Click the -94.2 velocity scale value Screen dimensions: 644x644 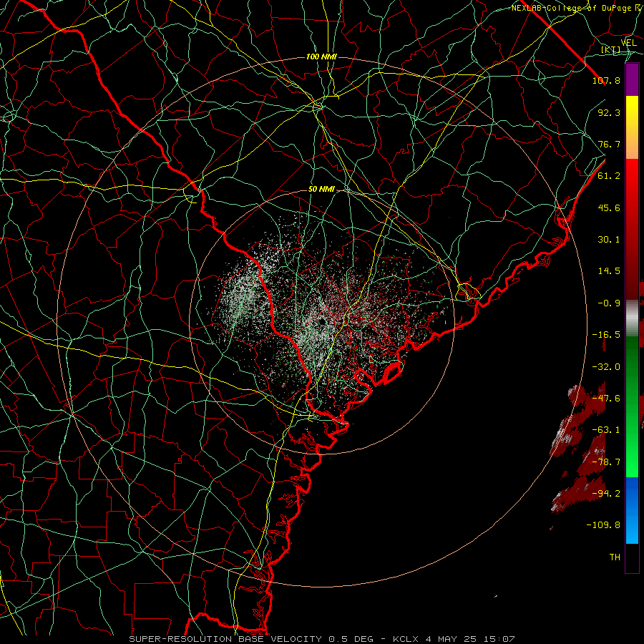606,494
